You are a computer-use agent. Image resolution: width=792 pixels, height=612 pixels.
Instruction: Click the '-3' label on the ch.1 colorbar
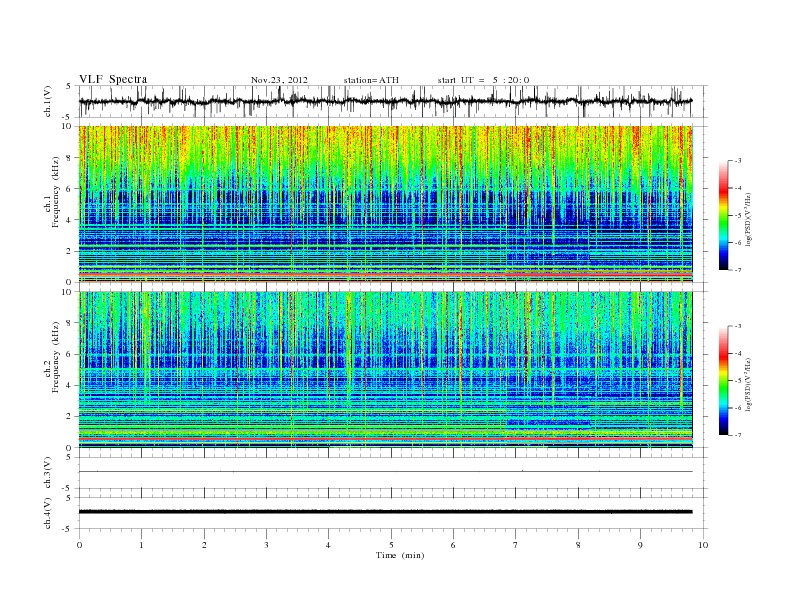[x=738, y=161]
